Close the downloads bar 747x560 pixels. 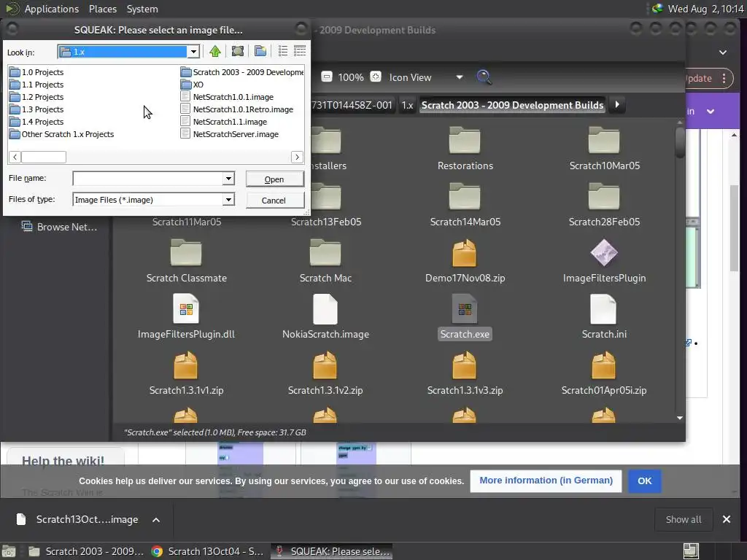(726, 519)
